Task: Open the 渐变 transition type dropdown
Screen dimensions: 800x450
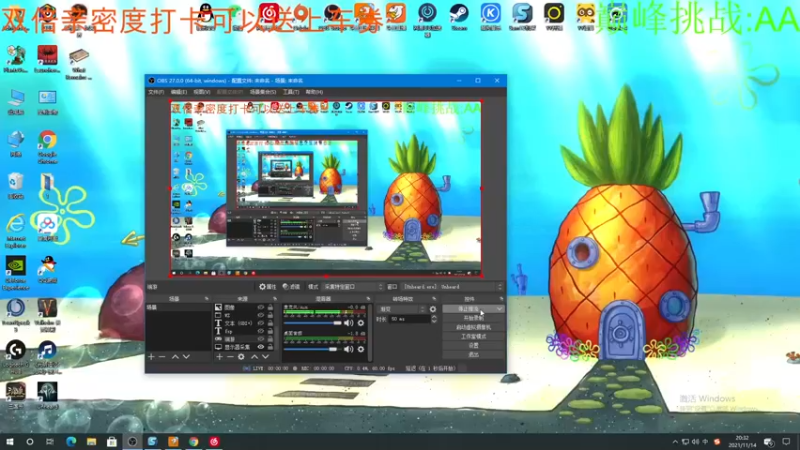Action: [401, 309]
